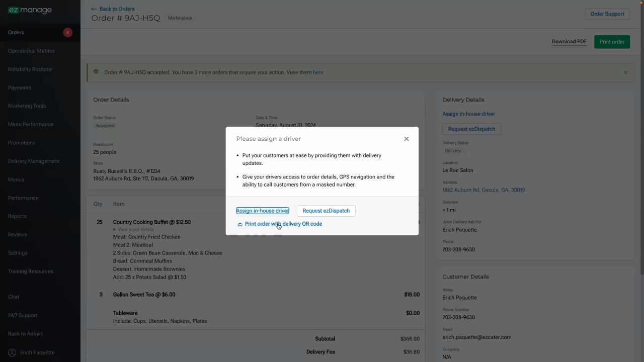Click the page's vertical scrollbar
This screenshot has width=644, height=362.
[641, 151]
